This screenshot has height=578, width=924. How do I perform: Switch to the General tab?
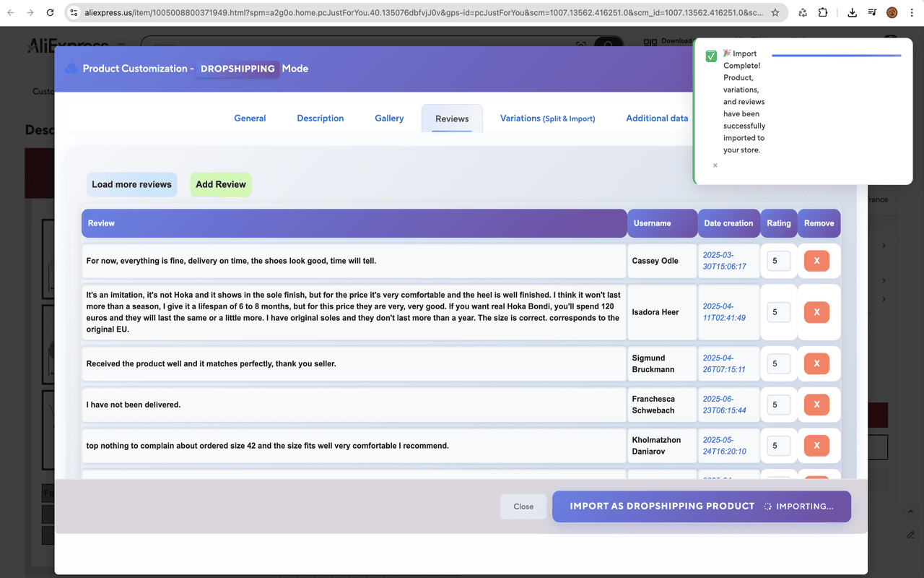(250, 118)
